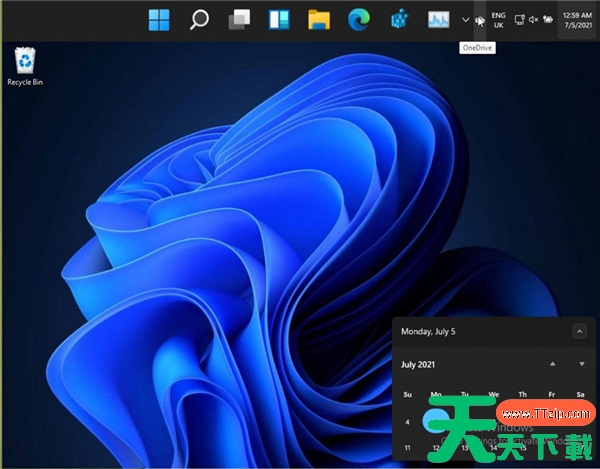Screen dimensions: 600x469
Task: Collapse the calendar with the chevron button
Action: pos(579,331)
